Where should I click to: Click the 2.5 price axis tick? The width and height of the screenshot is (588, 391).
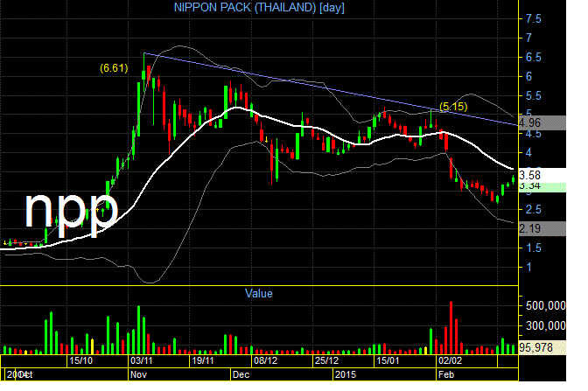pos(533,210)
